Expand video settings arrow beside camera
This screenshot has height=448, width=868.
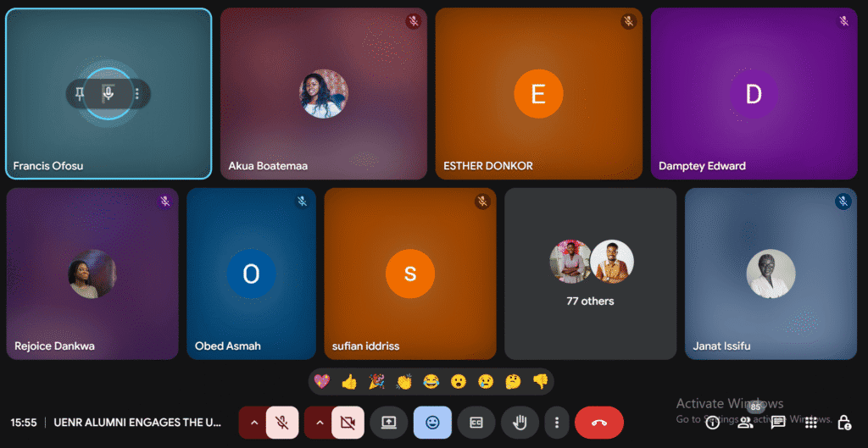(319, 422)
